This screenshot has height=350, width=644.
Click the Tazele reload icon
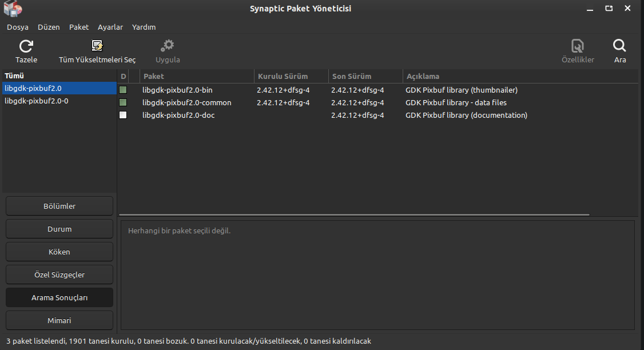26,46
